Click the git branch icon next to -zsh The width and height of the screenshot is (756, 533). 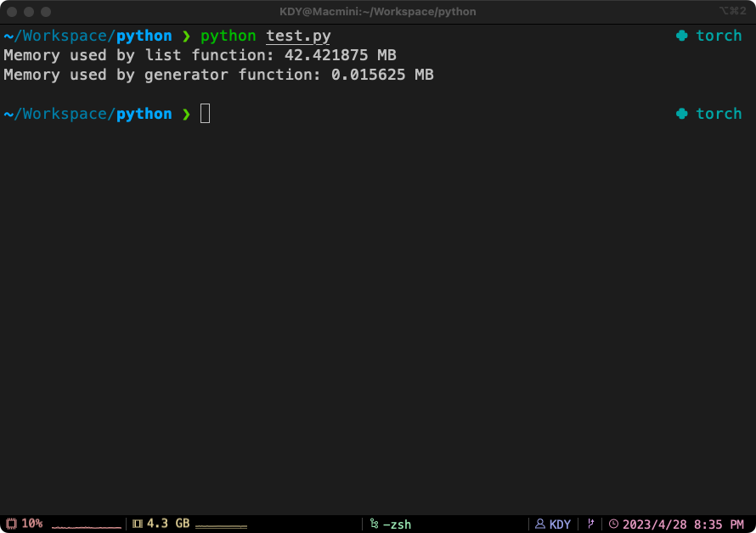point(374,524)
